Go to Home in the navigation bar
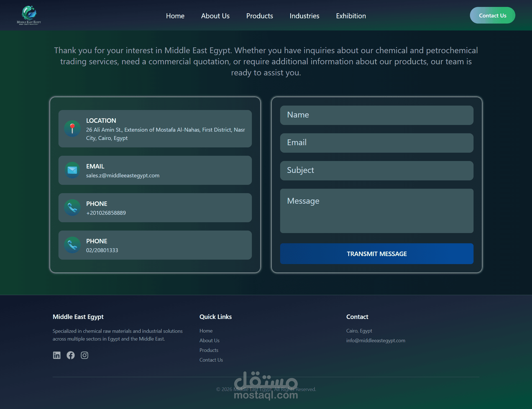The height and width of the screenshot is (409, 532). [x=175, y=16]
